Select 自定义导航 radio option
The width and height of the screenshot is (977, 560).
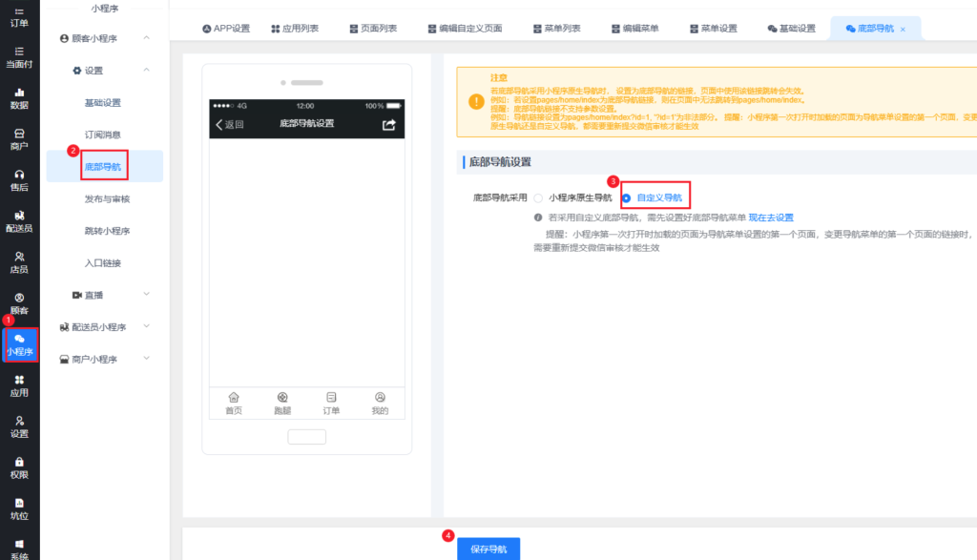coord(626,198)
